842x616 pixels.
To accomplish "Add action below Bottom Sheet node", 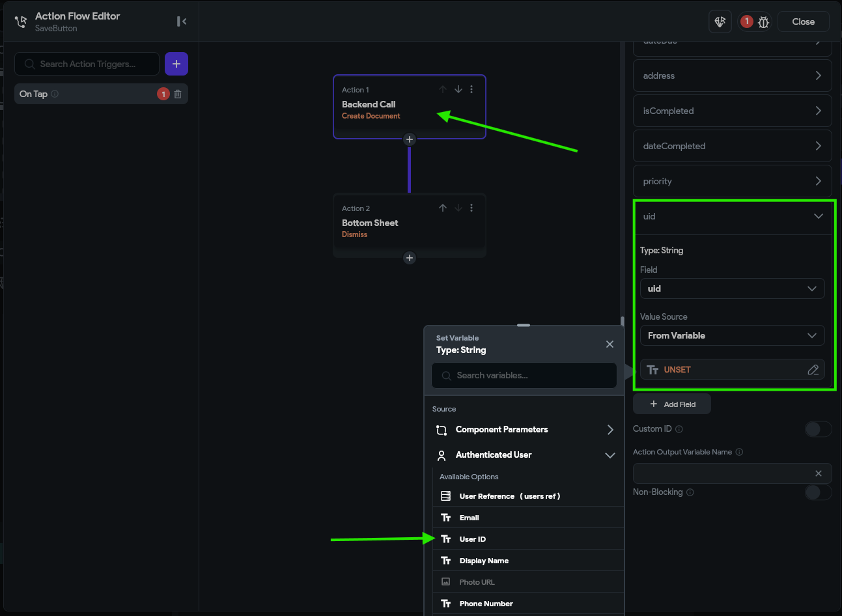I will 410,258.
